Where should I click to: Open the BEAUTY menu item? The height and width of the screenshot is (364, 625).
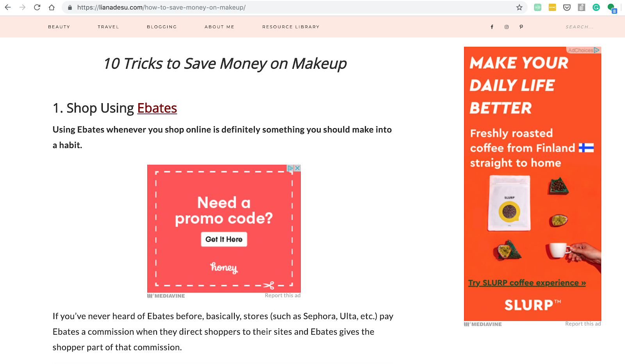[x=59, y=27]
